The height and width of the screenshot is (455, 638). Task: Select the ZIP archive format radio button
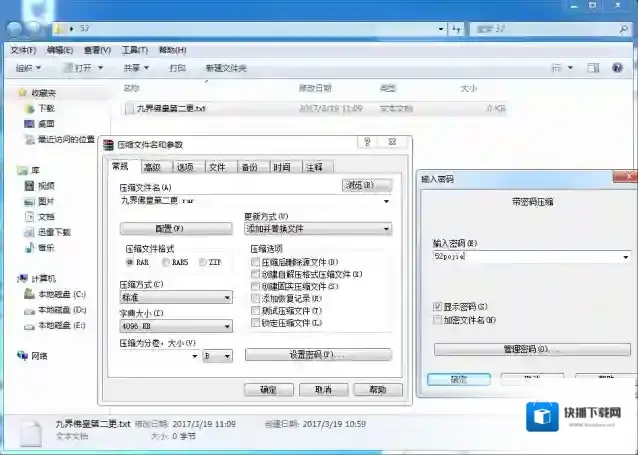(203, 262)
